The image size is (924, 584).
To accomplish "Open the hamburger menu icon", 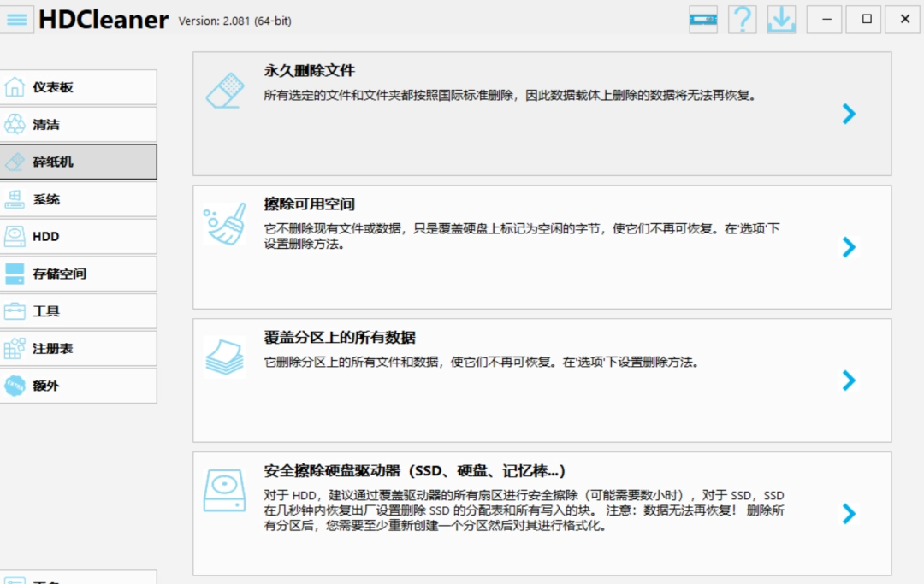I will (16, 20).
